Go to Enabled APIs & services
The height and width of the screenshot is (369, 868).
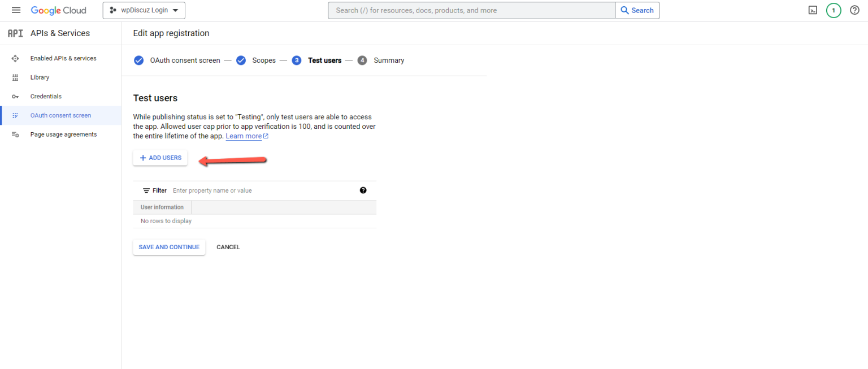pos(63,58)
